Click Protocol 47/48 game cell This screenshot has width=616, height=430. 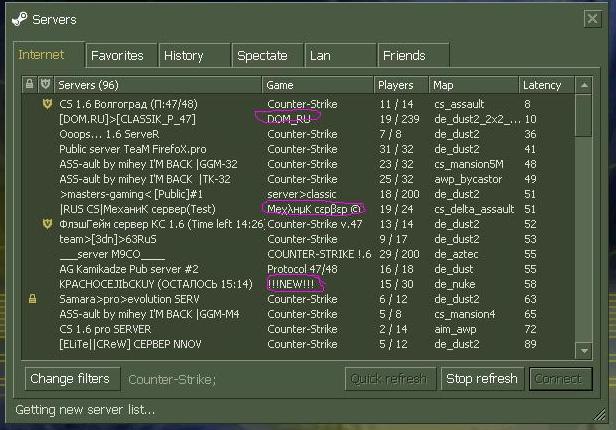point(302,269)
